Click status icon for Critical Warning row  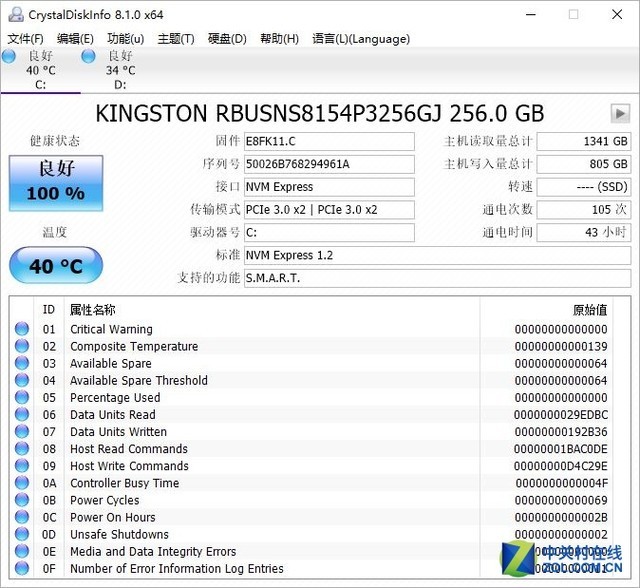22,328
